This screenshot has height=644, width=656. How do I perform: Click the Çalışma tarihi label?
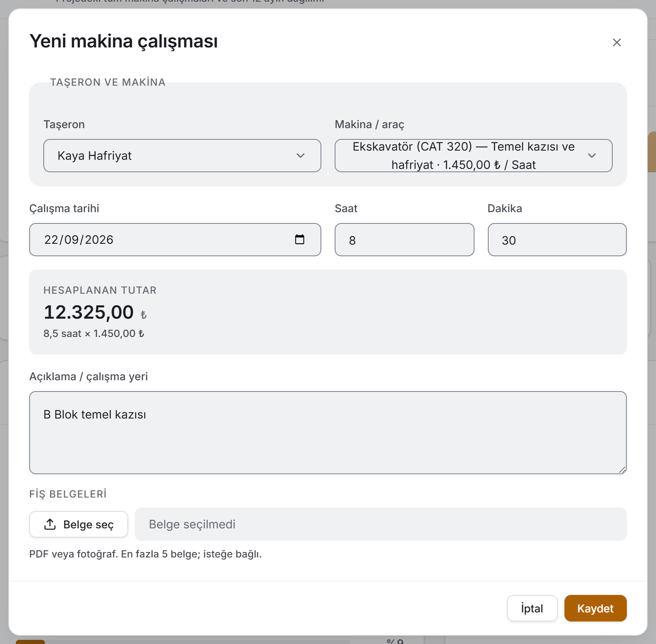tap(64, 208)
